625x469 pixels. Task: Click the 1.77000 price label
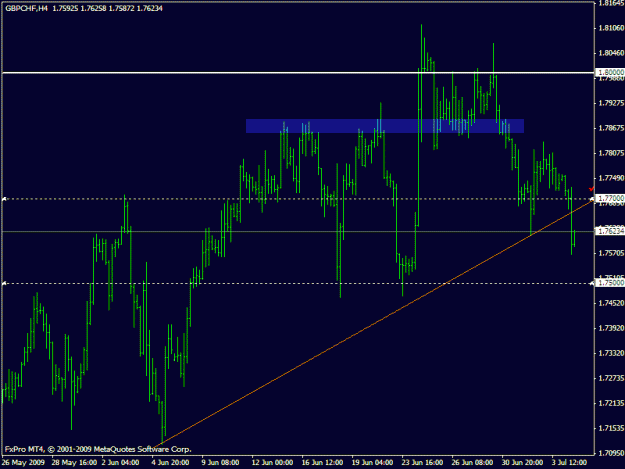611,198
